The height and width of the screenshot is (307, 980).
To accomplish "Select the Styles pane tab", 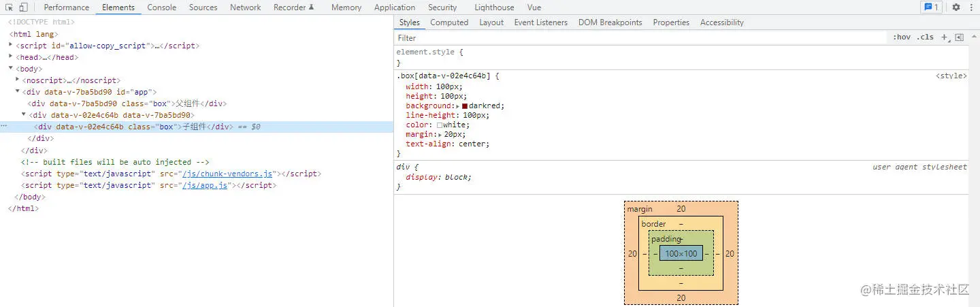I will pyautogui.click(x=410, y=22).
